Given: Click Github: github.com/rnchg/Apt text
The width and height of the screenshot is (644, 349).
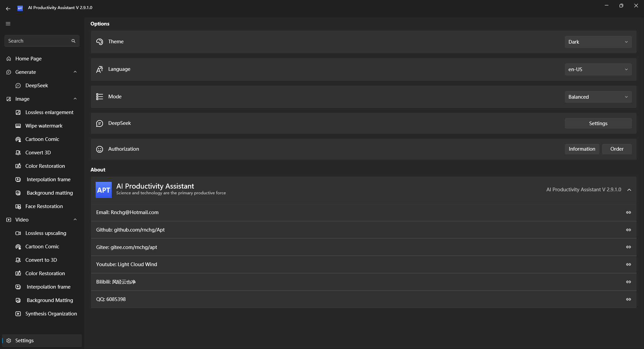Looking at the screenshot, I should pyautogui.click(x=130, y=230).
